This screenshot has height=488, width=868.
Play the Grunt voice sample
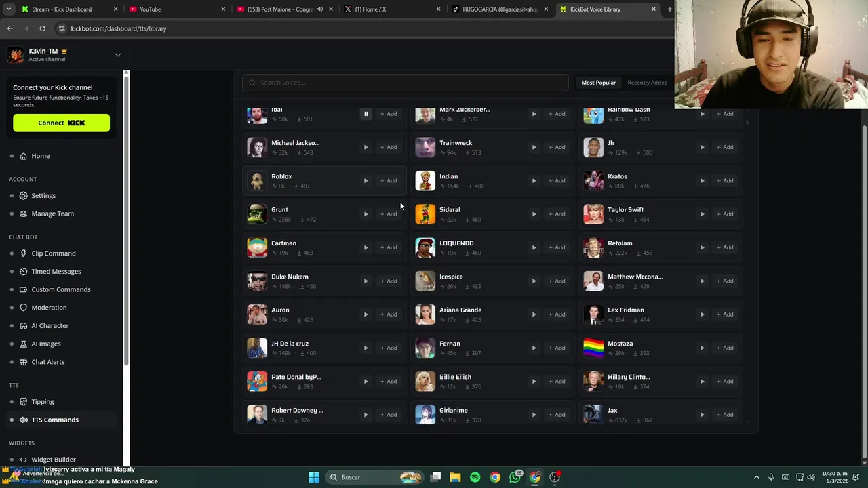(366, 214)
